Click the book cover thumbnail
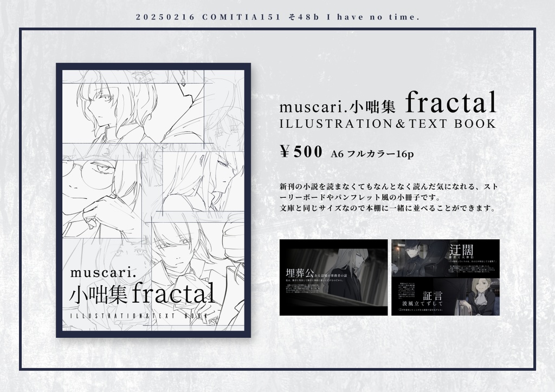The width and height of the screenshot is (555, 392). click(x=154, y=199)
